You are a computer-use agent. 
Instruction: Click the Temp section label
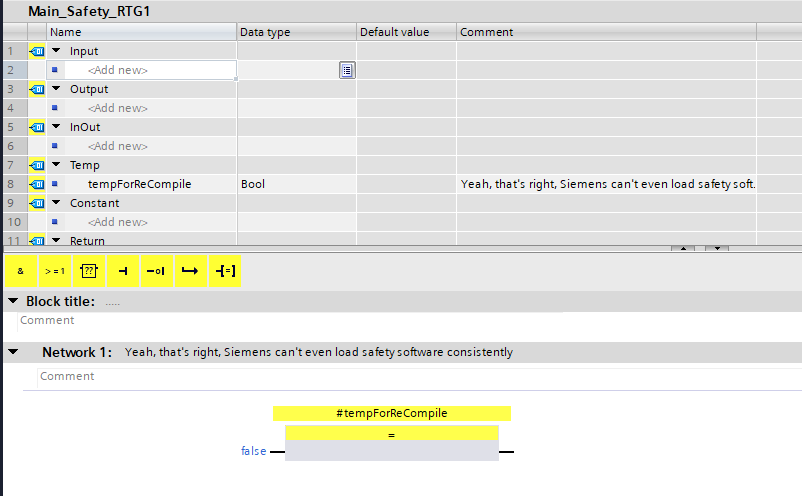85,165
